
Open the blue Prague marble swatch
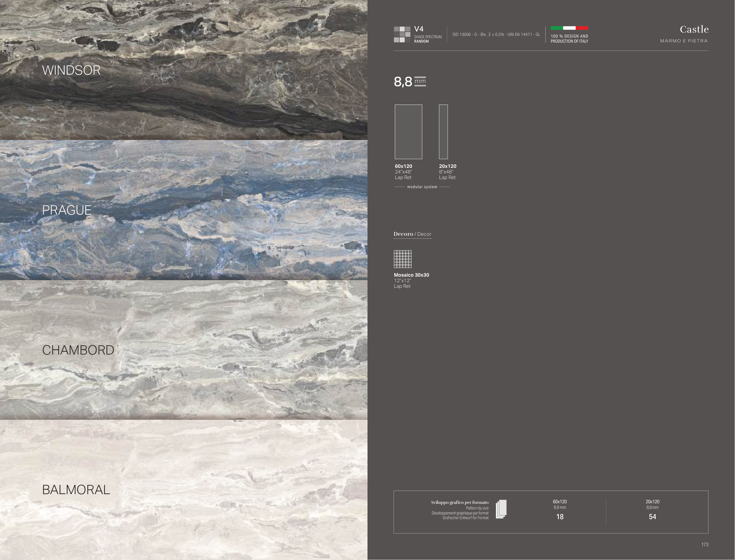[183, 210]
